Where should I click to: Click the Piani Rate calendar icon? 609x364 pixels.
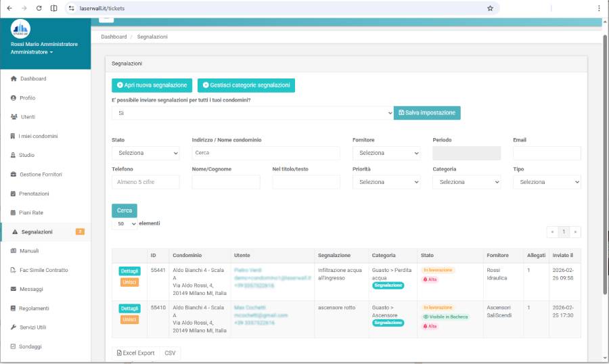coord(14,212)
